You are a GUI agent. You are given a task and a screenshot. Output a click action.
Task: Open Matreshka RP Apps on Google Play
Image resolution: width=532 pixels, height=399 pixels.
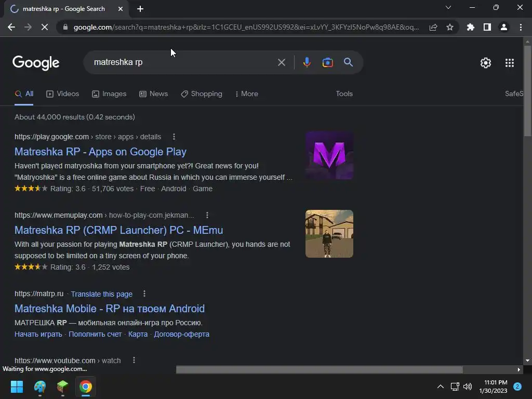coord(100,152)
